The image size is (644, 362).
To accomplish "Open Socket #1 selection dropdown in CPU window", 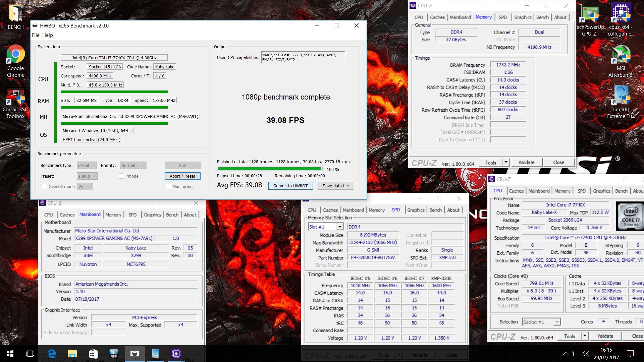I will click(x=541, y=322).
